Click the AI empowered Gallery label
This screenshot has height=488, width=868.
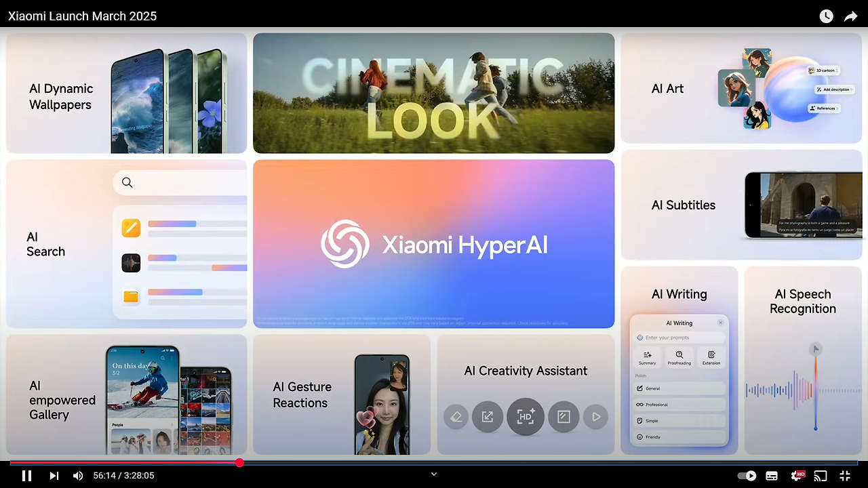point(62,400)
